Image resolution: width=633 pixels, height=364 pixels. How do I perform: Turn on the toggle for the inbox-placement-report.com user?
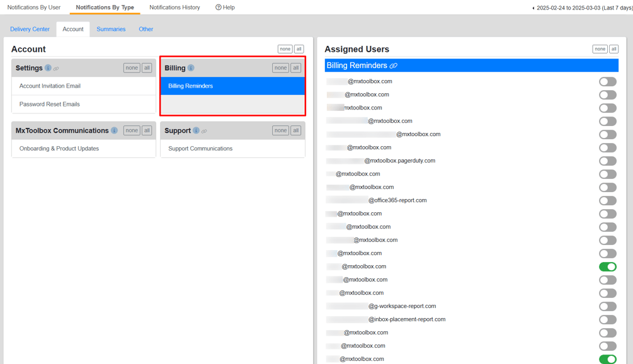pyautogui.click(x=607, y=319)
